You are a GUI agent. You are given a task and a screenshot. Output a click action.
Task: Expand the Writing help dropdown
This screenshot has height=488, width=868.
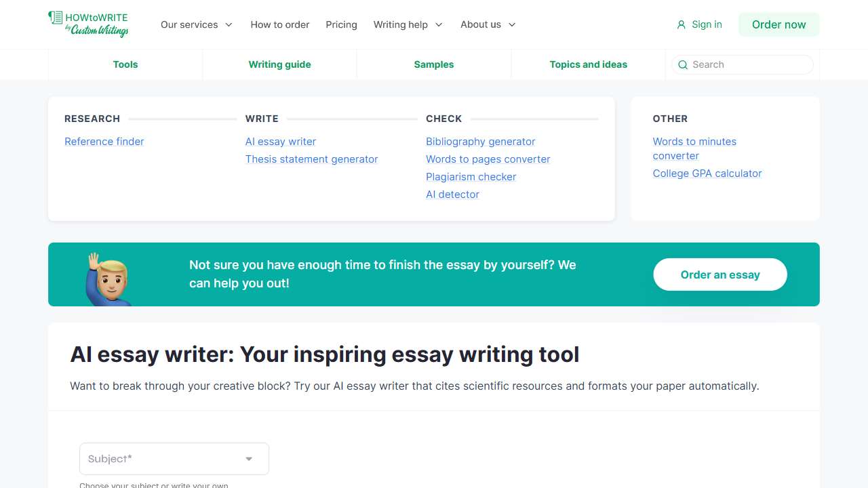pyautogui.click(x=407, y=24)
